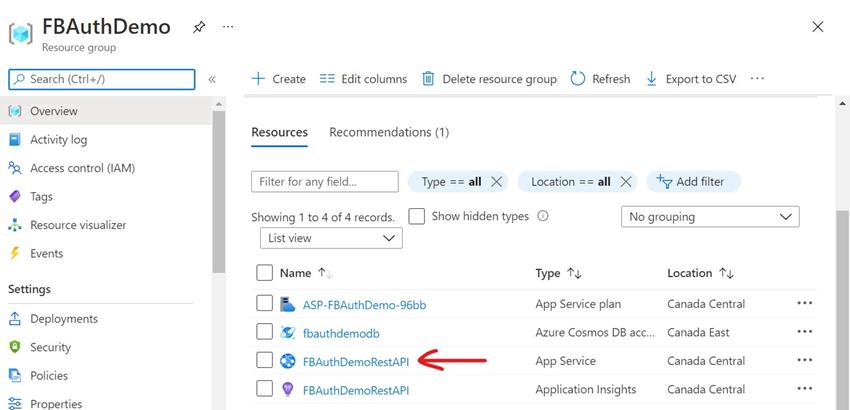Screen dimensions: 850x410
Task: Open row menu for fbauthdemodb
Action: click(x=805, y=331)
